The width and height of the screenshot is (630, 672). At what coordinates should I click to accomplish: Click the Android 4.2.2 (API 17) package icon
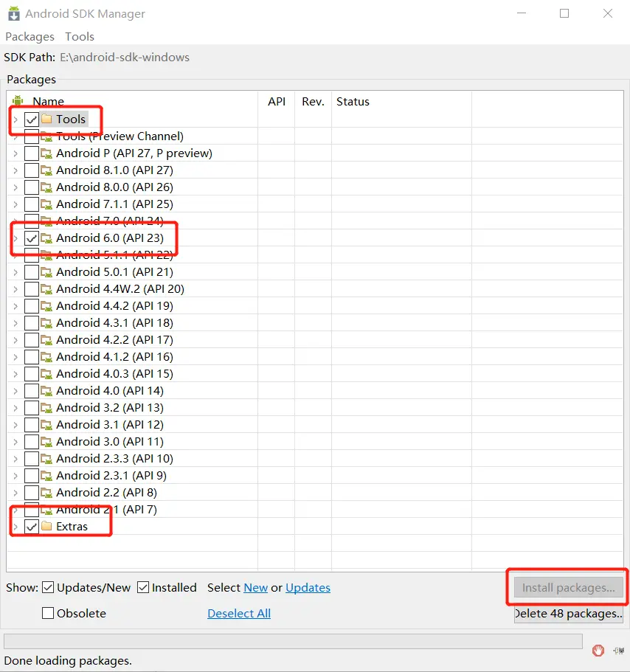46,339
